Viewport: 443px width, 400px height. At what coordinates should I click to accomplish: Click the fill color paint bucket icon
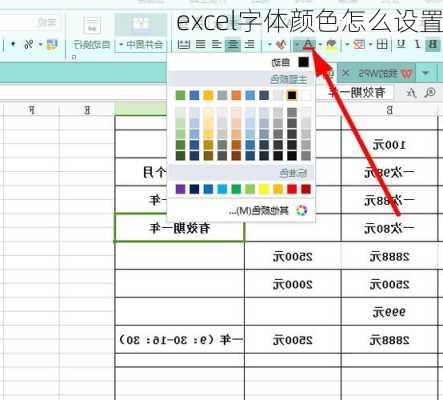pos(331,44)
